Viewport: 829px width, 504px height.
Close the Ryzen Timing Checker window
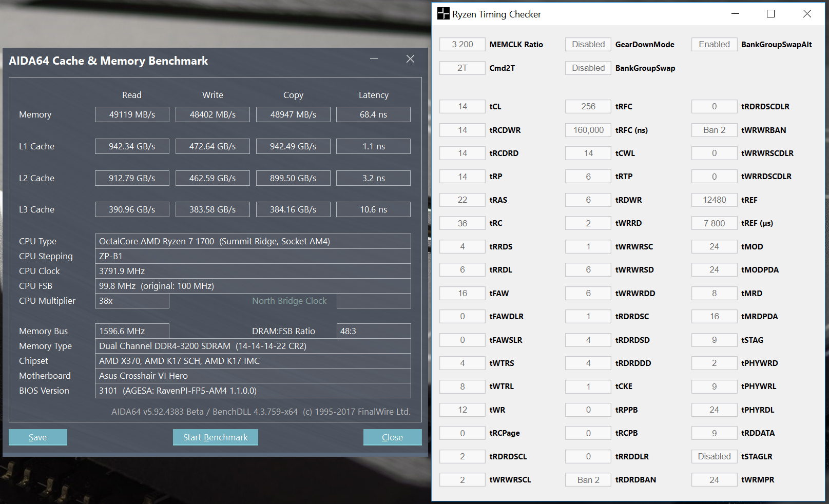coord(807,14)
